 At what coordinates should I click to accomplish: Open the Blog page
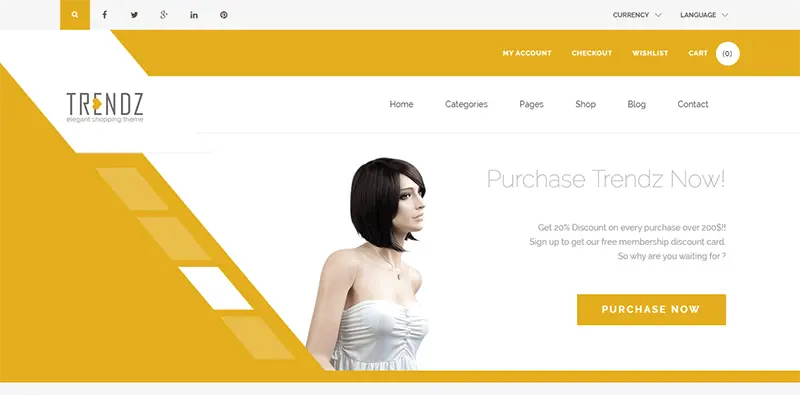[x=637, y=104]
